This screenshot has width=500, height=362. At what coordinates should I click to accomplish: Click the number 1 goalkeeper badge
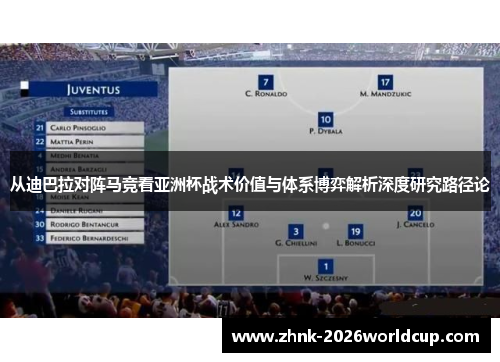coord(326,266)
